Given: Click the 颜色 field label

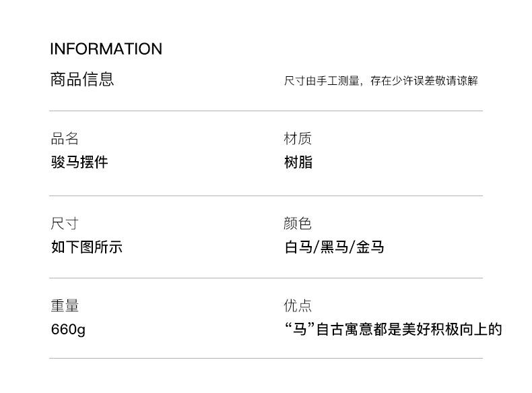Looking at the screenshot, I should [298, 224].
